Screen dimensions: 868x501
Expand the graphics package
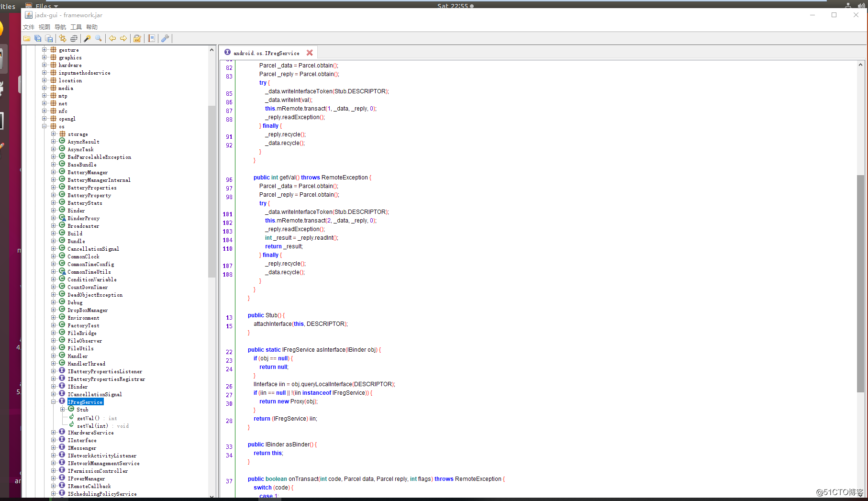45,57
